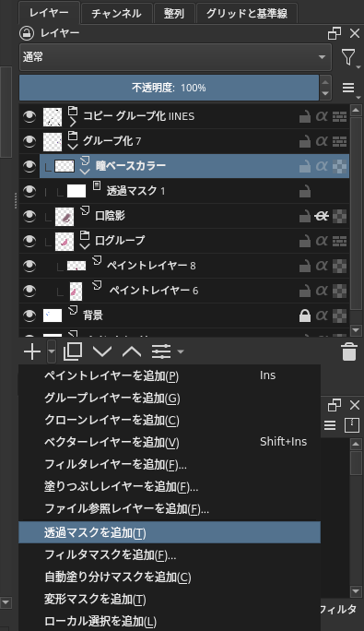Duplicate the layer with the copy icon

[73, 351]
